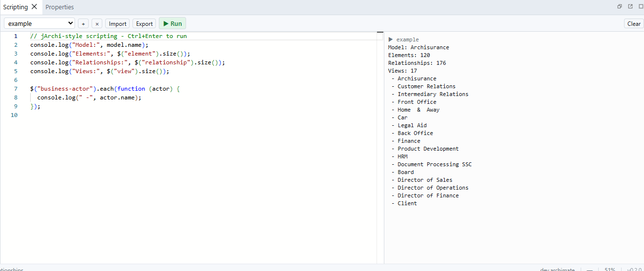The height and width of the screenshot is (271, 644).
Task: Click "- Legal Aid" output row
Action: coord(409,125)
